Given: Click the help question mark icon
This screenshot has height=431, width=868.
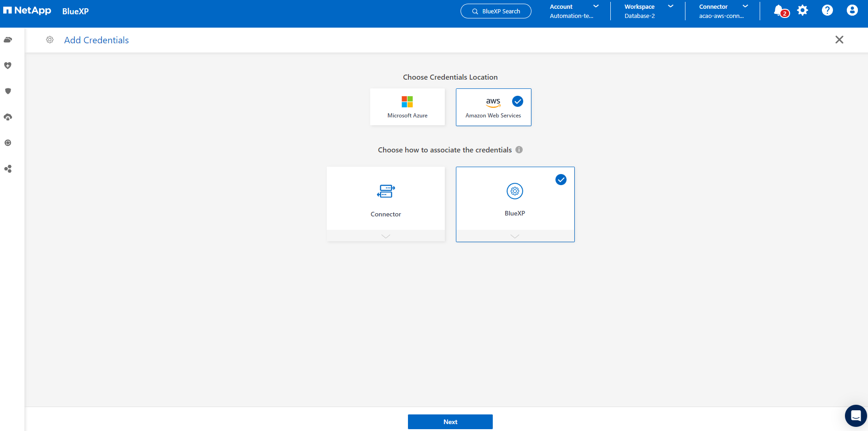Looking at the screenshot, I should pyautogui.click(x=827, y=11).
